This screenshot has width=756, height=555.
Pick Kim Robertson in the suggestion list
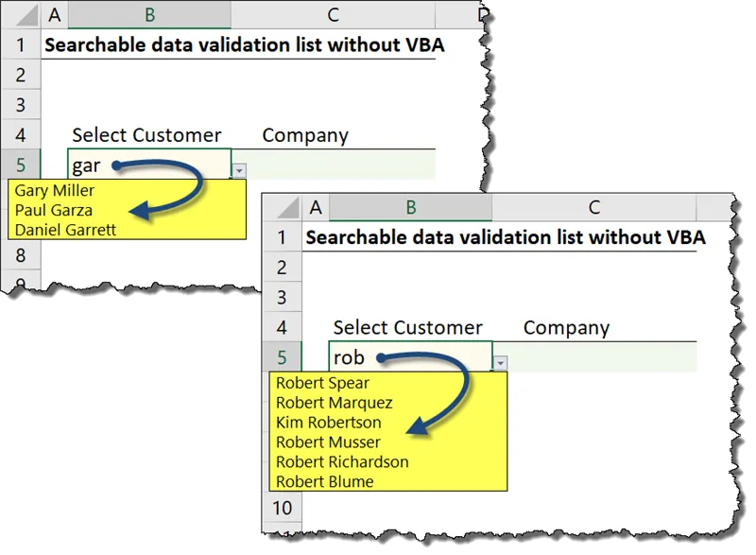click(328, 423)
